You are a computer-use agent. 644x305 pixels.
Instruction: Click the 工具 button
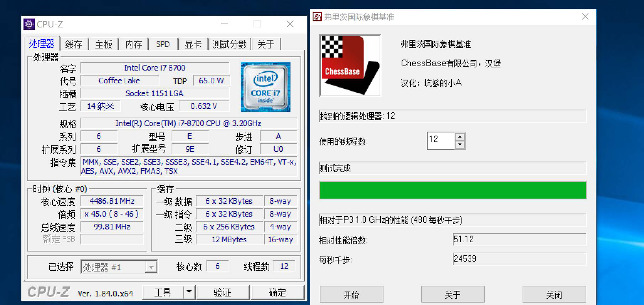coord(163,292)
